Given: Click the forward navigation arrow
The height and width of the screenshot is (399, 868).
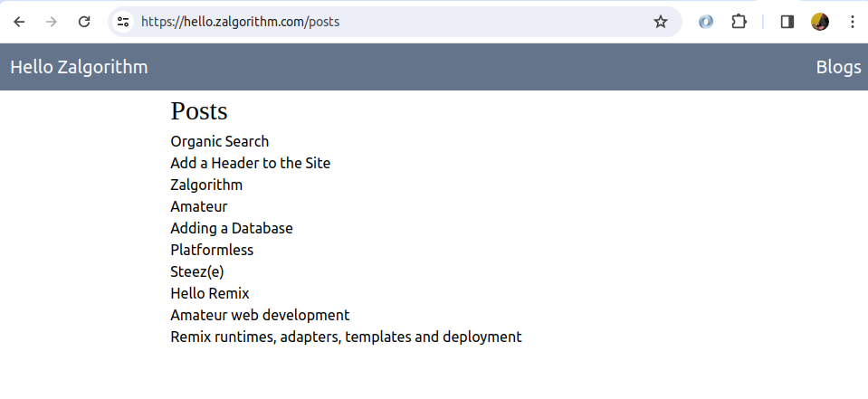Looking at the screenshot, I should pos(52,22).
